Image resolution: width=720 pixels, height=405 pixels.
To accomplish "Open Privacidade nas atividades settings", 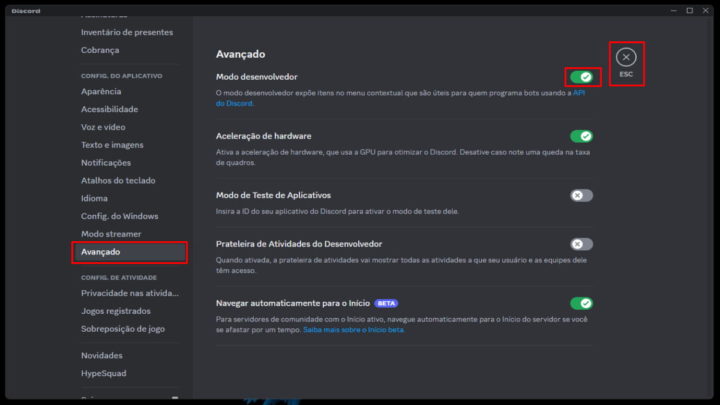I will pos(129,293).
